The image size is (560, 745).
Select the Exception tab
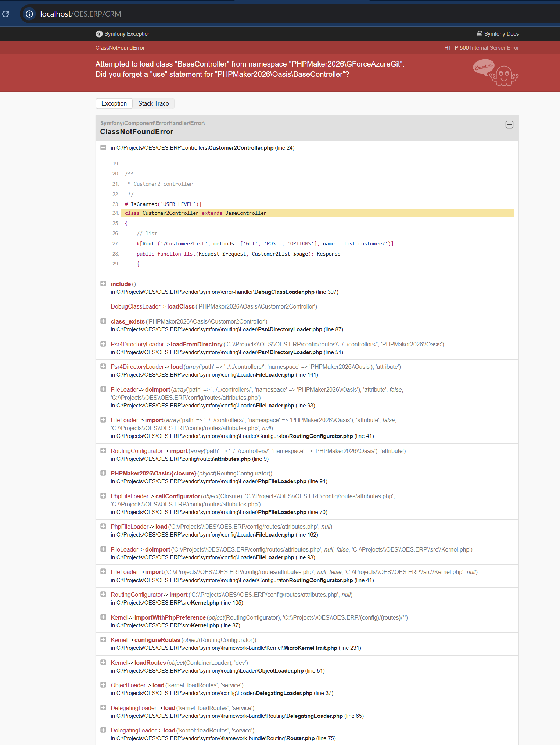tap(114, 104)
